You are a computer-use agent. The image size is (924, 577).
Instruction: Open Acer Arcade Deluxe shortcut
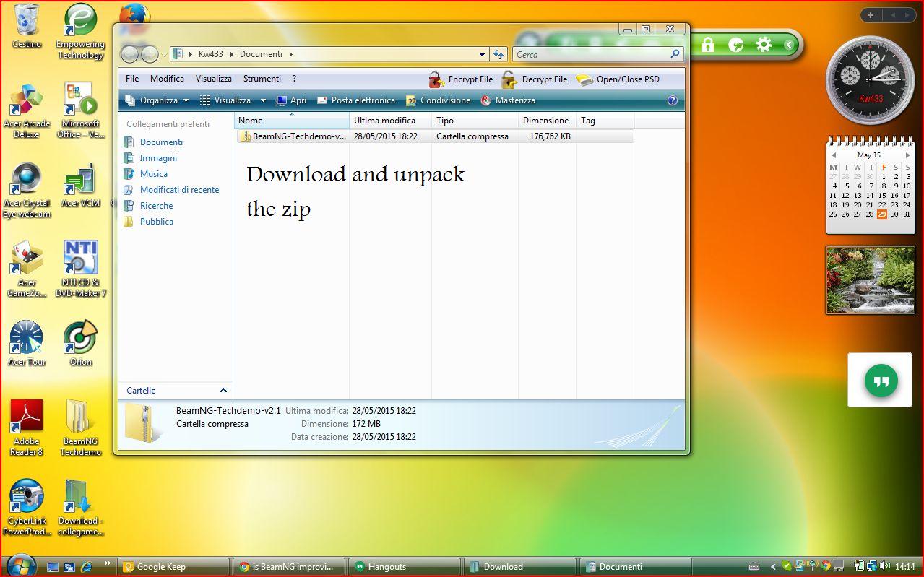tap(27, 110)
